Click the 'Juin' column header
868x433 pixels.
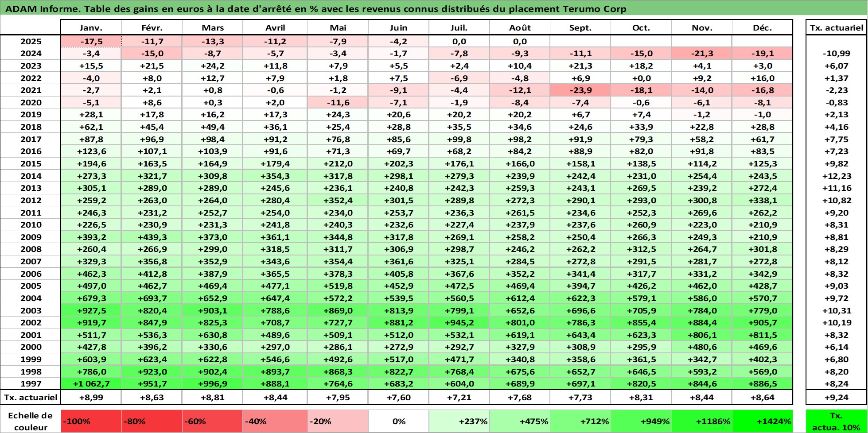(x=398, y=27)
